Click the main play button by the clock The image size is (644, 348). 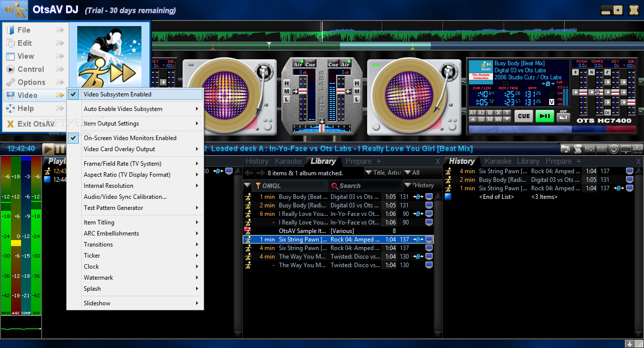point(49,149)
